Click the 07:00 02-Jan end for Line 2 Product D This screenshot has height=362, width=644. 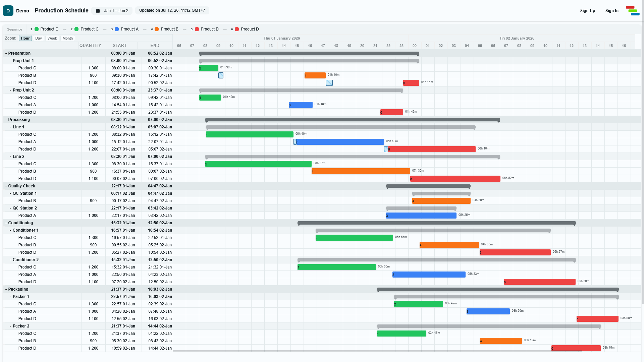(x=160, y=179)
